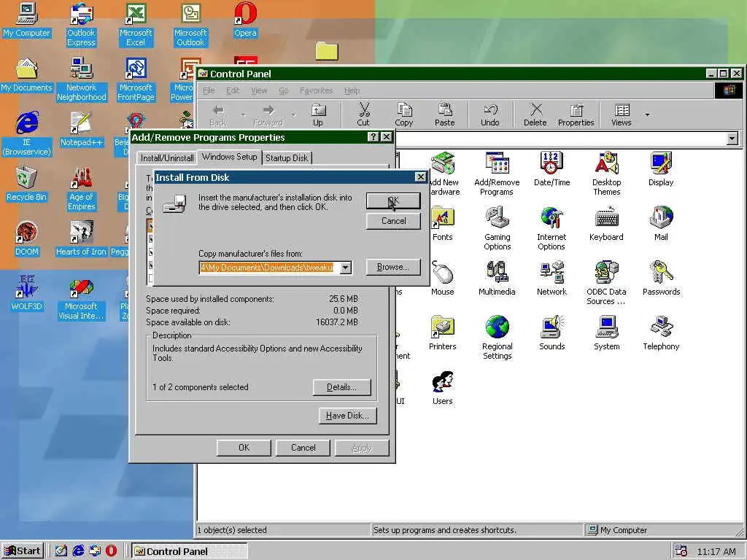The height and width of the screenshot is (560, 747).
Task: Click the help question mark button
Action: 373,137
